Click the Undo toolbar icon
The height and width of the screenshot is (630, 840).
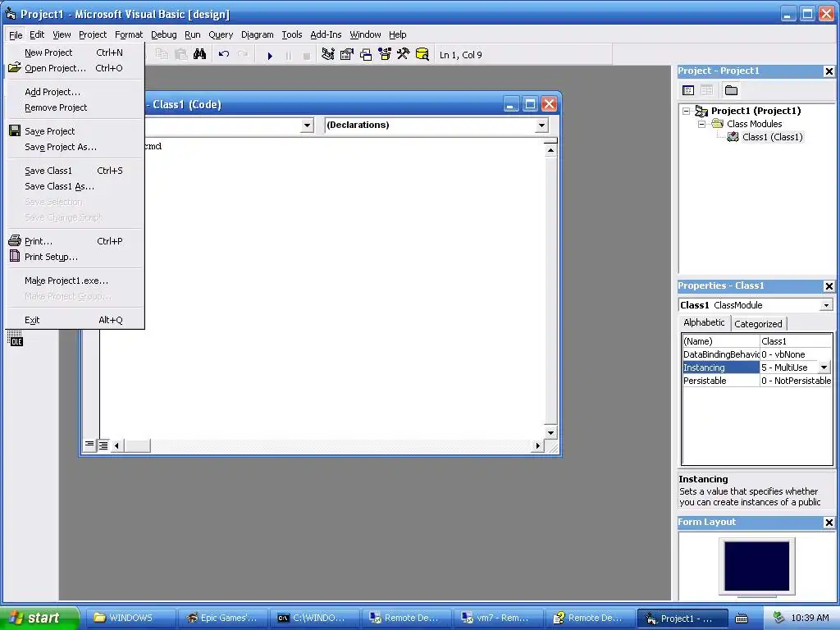pyautogui.click(x=224, y=55)
